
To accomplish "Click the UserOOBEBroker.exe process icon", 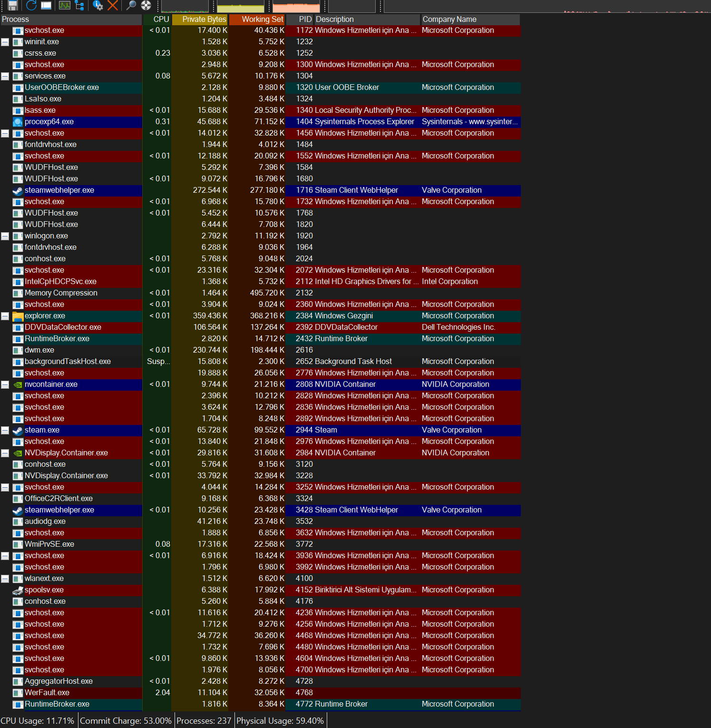I will [18, 88].
